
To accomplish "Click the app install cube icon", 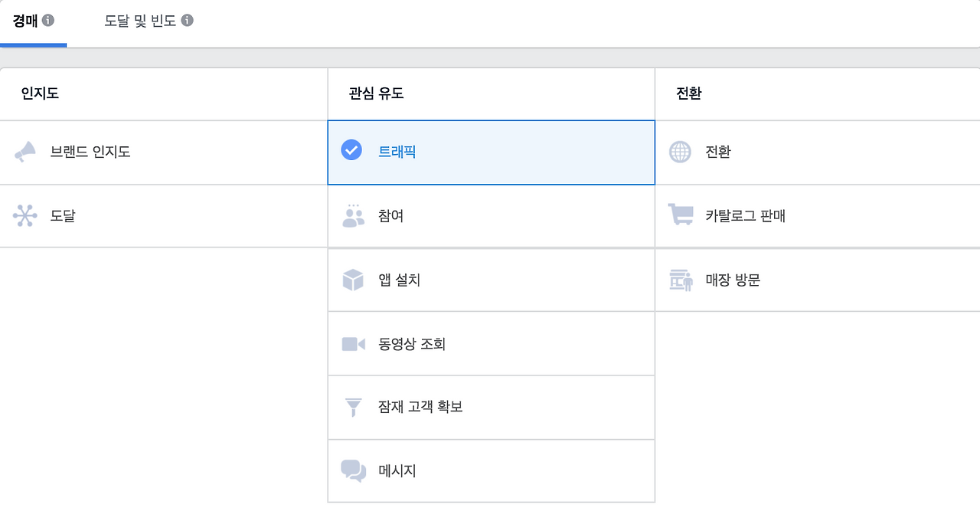I will [x=351, y=279].
